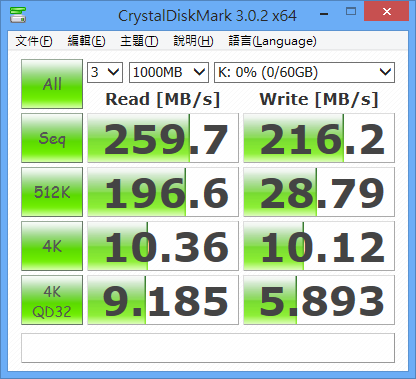Click the Read [MB/s] column header
Image resolution: width=416 pixels, height=379 pixels.
pyautogui.click(x=163, y=99)
